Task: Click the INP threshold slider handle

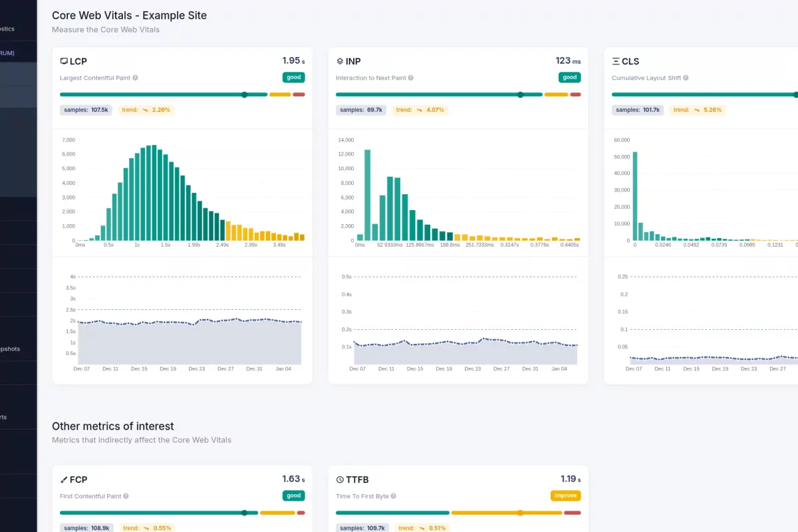Action: coord(520,94)
